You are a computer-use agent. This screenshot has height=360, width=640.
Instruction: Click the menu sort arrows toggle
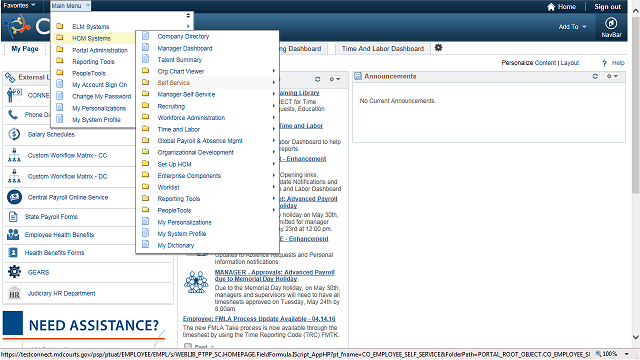[188, 16]
